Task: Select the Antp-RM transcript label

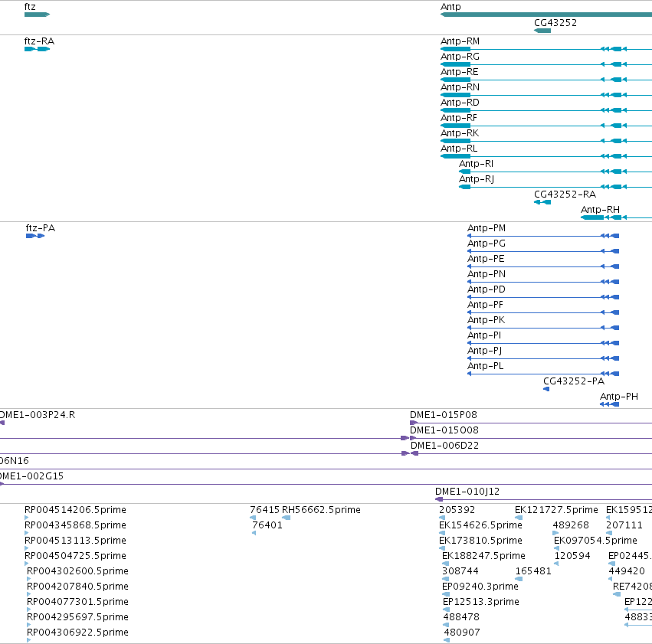Action: (460, 41)
